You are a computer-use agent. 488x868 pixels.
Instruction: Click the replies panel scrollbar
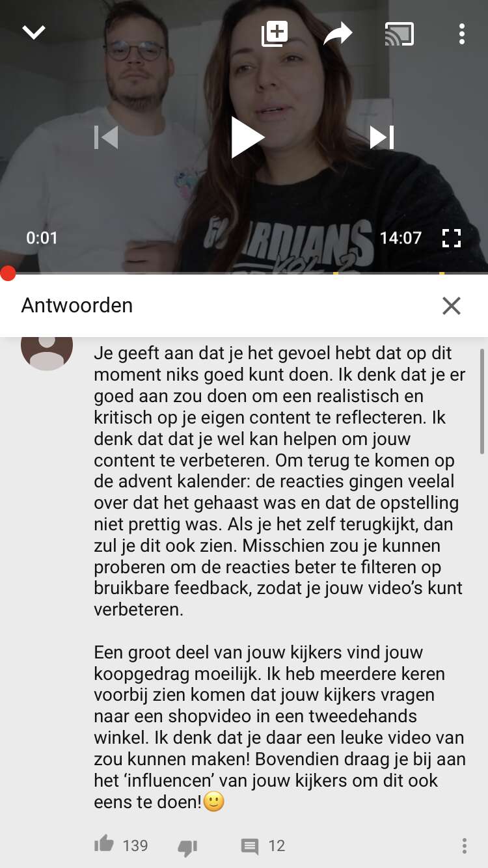[482, 401]
